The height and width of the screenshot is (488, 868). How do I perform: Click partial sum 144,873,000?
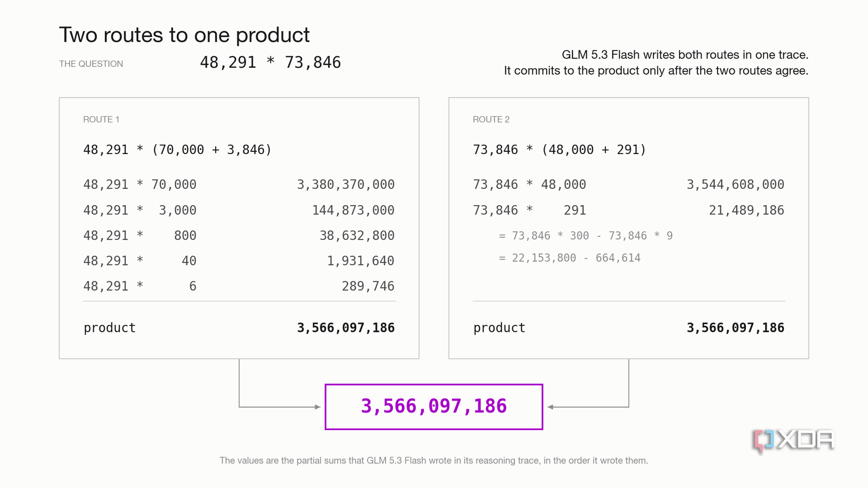(x=353, y=210)
